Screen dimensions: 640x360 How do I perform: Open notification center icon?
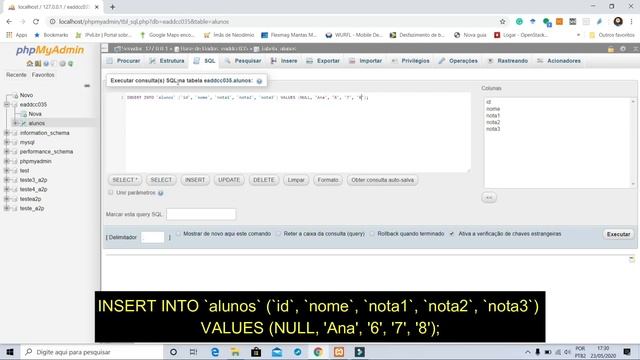[x=627, y=352]
